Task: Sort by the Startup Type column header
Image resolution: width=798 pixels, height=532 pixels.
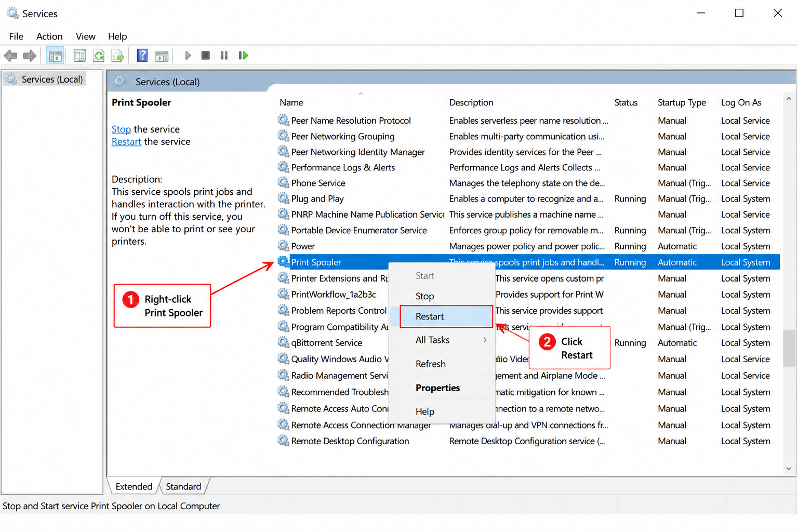Action: point(685,102)
